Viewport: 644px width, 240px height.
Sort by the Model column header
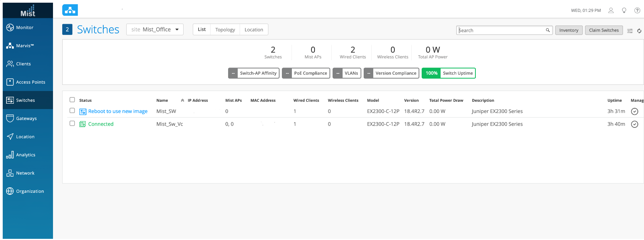[x=373, y=101]
